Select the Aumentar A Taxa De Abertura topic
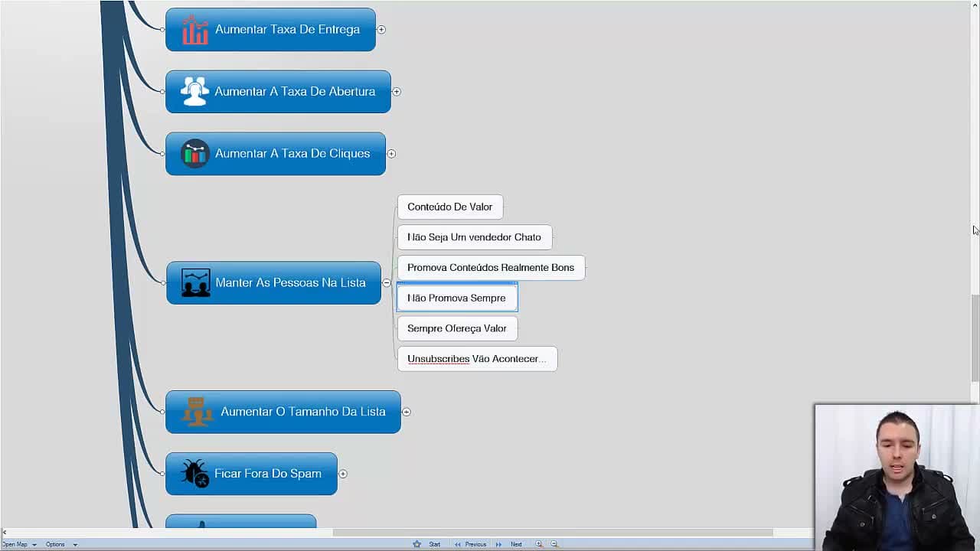Image resolution: width=980 pixels, height=551 pixels. [x=278, y=92]
